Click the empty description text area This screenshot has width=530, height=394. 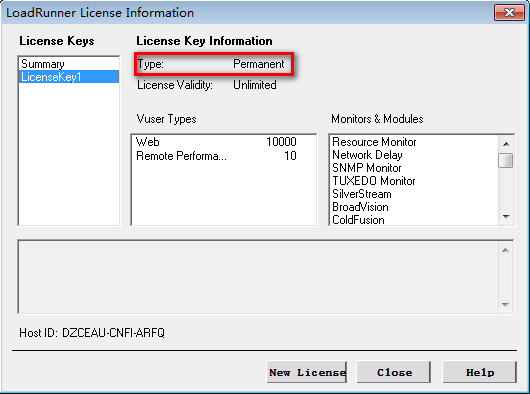point(258,277)
